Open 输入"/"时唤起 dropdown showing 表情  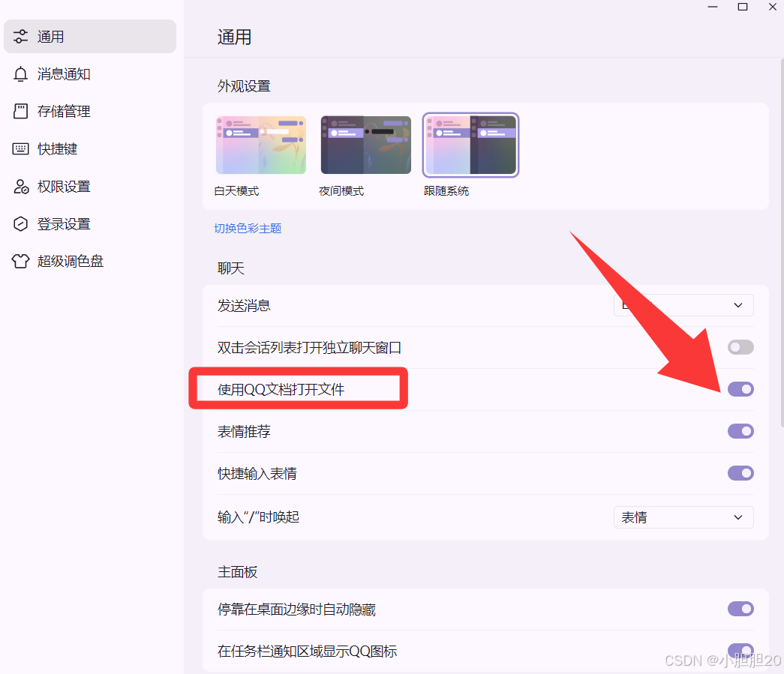click(683, 517)
